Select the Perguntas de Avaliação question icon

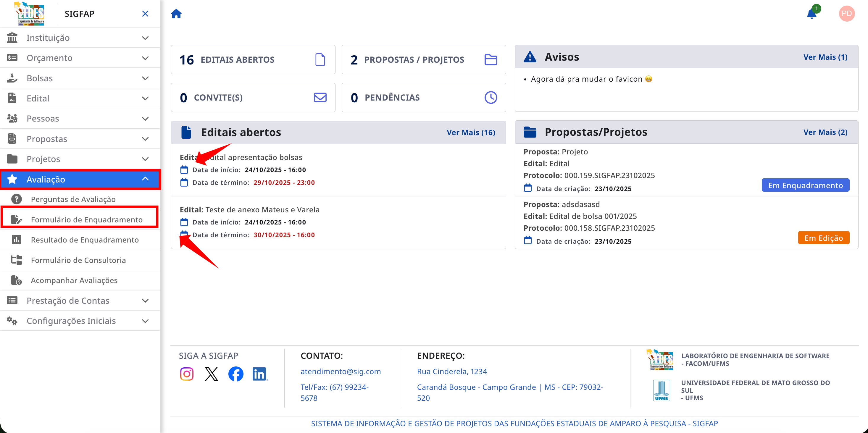(x=17, y=199)
